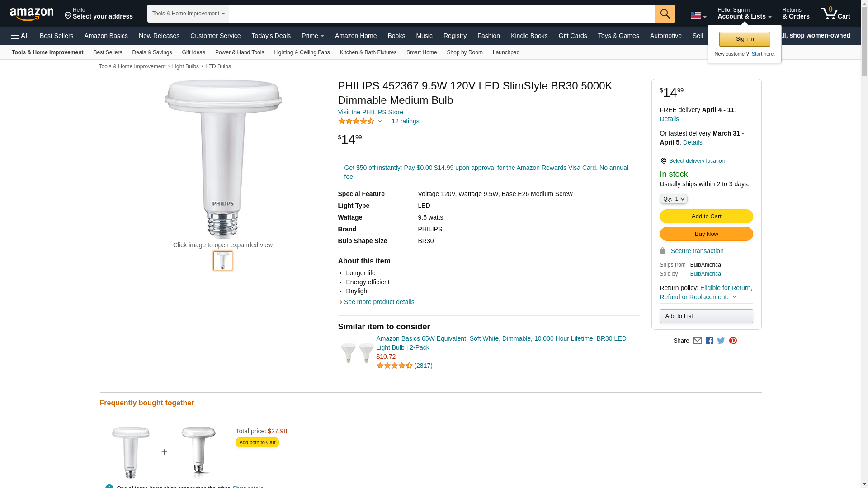
Task: Open Today's Deals in navigation bar
Action: pos(271,36)
